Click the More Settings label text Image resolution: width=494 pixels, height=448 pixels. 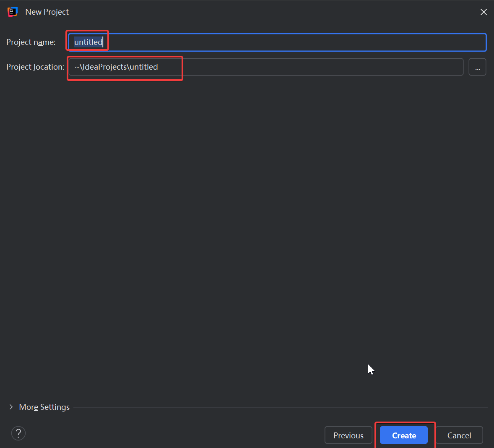(44, 407)
